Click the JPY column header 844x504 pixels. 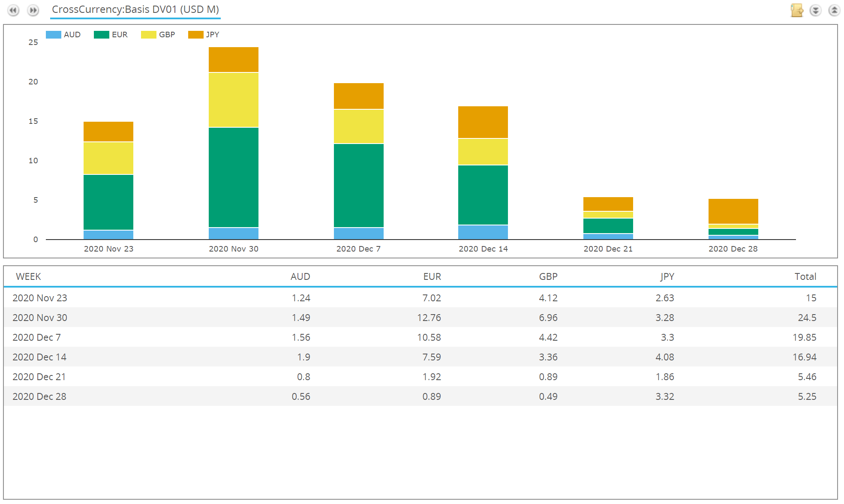pos(667,276)
